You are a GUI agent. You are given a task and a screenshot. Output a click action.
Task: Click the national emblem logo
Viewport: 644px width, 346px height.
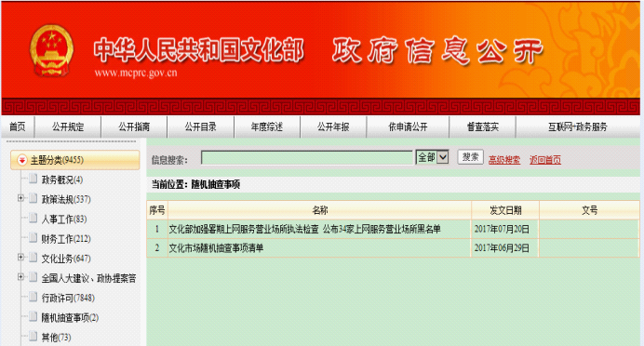click(51, 50)
